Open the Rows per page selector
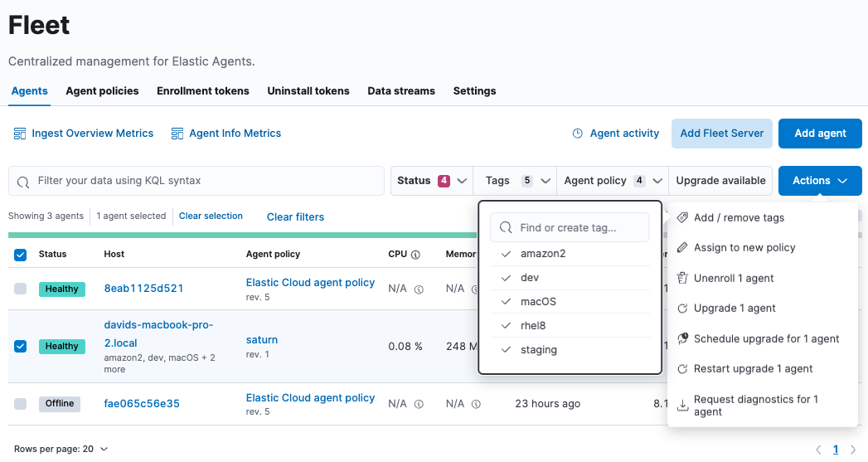 [61, 449]
